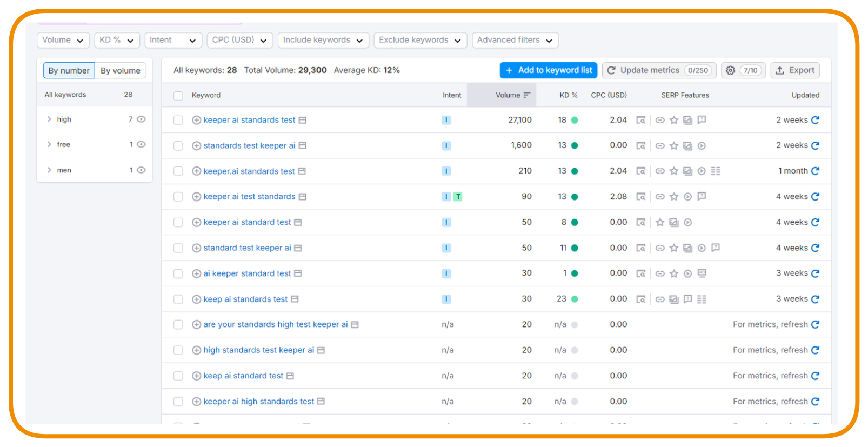Viewport: 868px width, 447px height.
Task: Open the KD % filter dropdown
Action: [x=117, y=40]
